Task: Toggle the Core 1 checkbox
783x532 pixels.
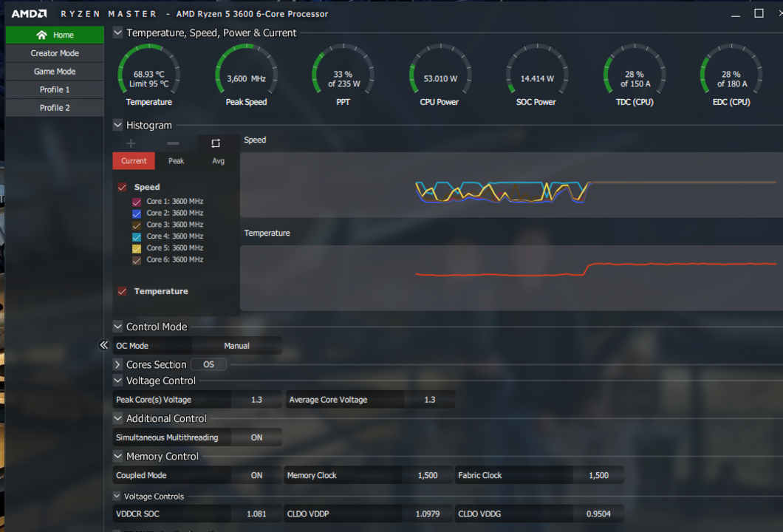Action: pos(137,202)
